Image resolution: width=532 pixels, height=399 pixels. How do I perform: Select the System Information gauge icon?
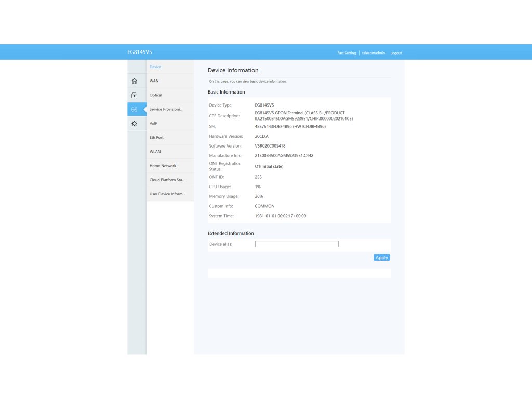[134, 109]
